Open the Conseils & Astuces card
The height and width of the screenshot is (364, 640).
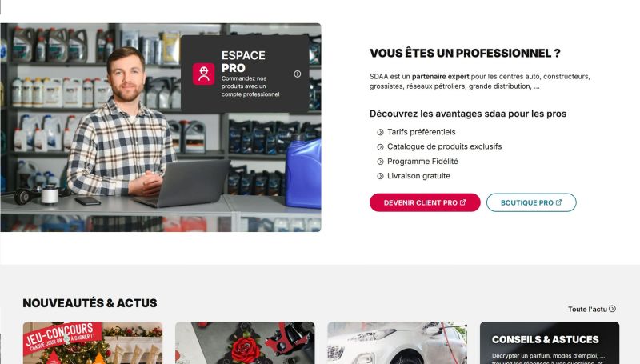click(550, 342)
